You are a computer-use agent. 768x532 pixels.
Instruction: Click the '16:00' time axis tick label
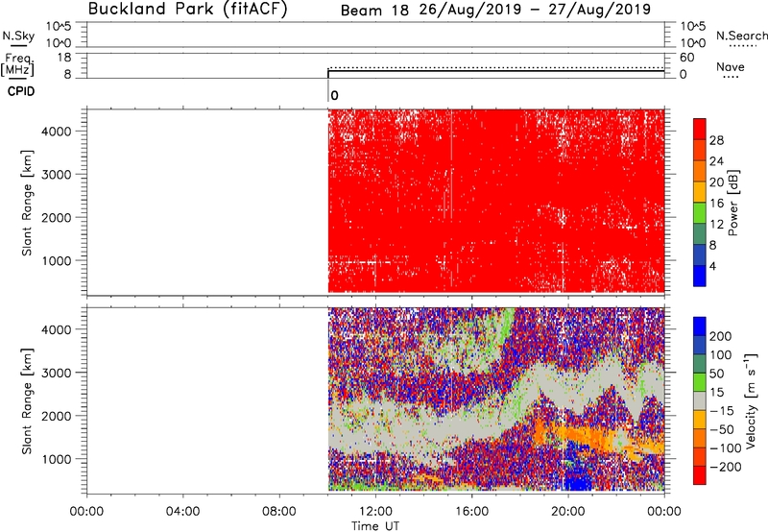(471, 512)
